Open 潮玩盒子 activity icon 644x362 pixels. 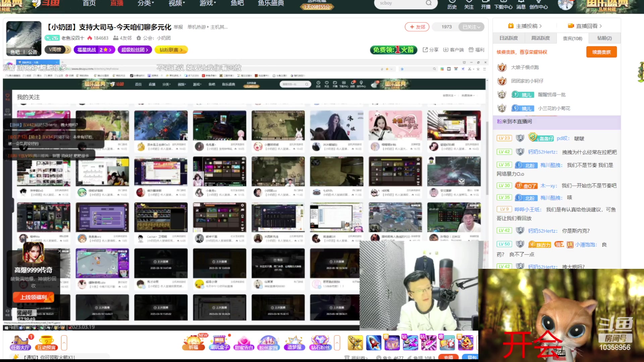click(x=219, y=343)
